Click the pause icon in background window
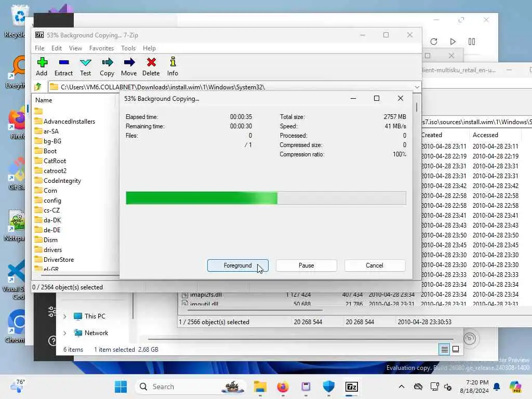 coord(472,42)
